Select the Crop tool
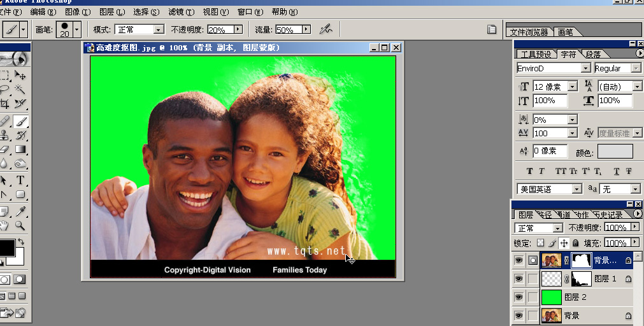The height and width of the screenshot is (326, 644). [x=5, y=103]
